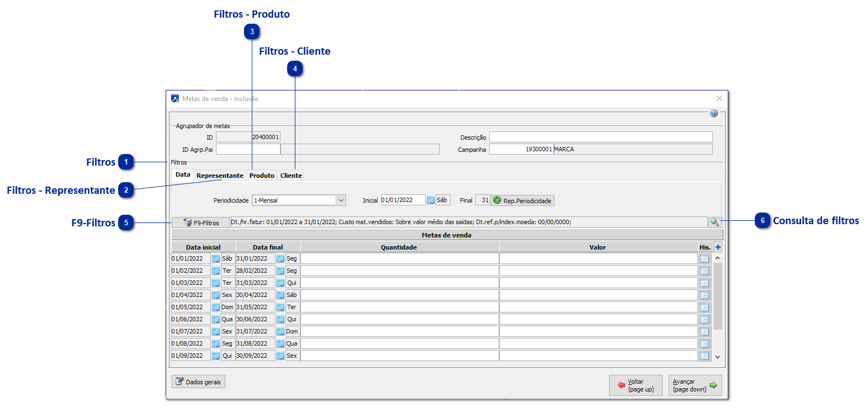Click the Final value field showing 31

click(x=483, y=200)
